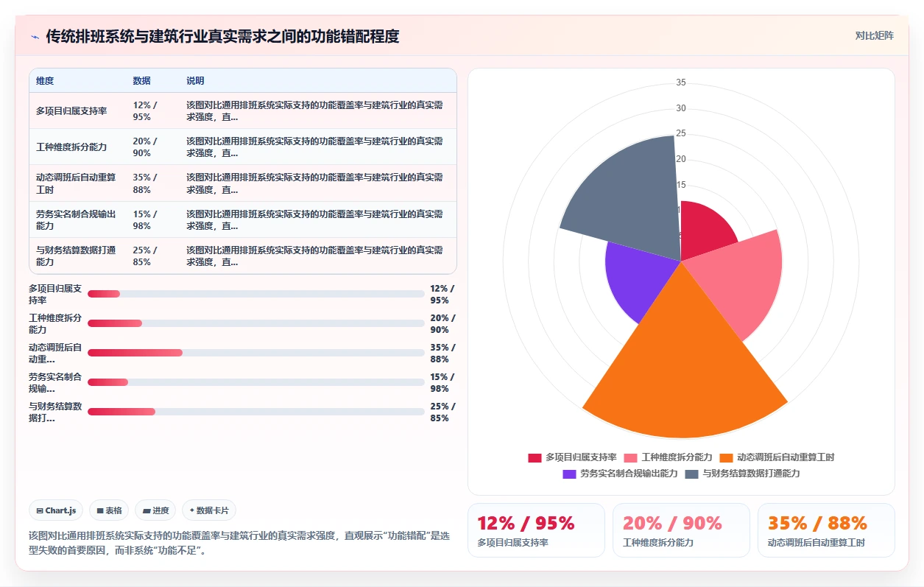The width and height of the screenshot is (924, 587).
Task: Click the 工种维度拆分能力 progress bar
Action: coord(256,323)
